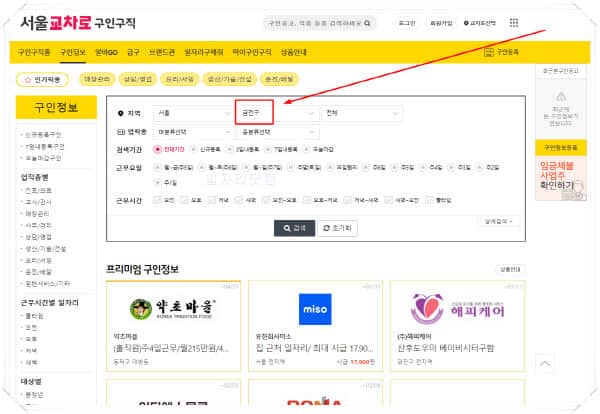Select the 매장관리 yellow category pill

(97, 79)
